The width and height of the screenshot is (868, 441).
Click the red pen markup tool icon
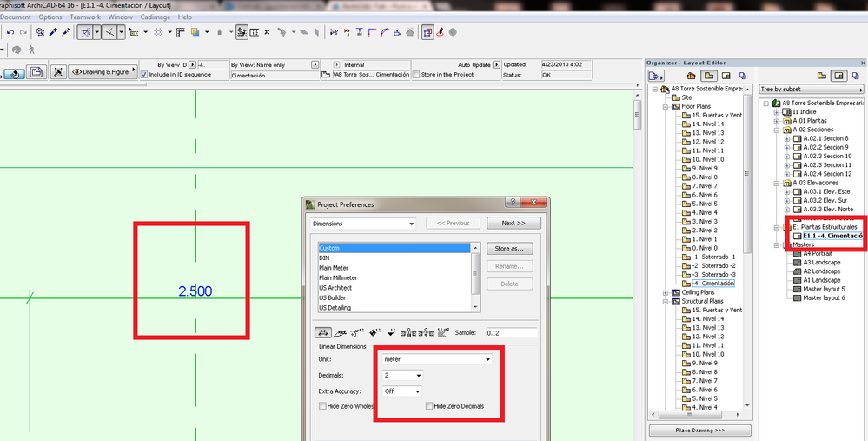click(x=441, y=32)
